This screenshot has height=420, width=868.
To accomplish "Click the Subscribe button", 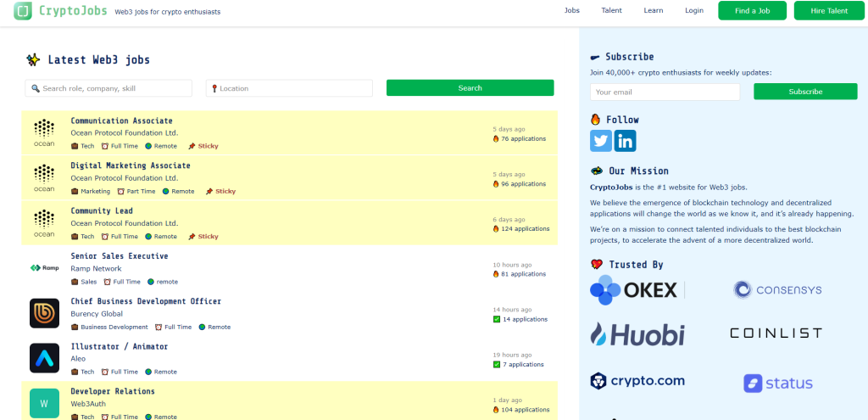I will (x=805, y=92).
